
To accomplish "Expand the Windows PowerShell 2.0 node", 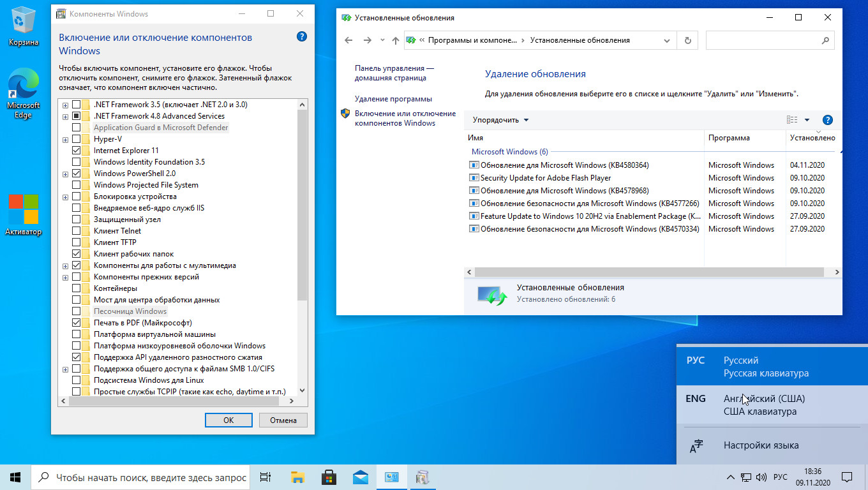I will coord(65,174).
